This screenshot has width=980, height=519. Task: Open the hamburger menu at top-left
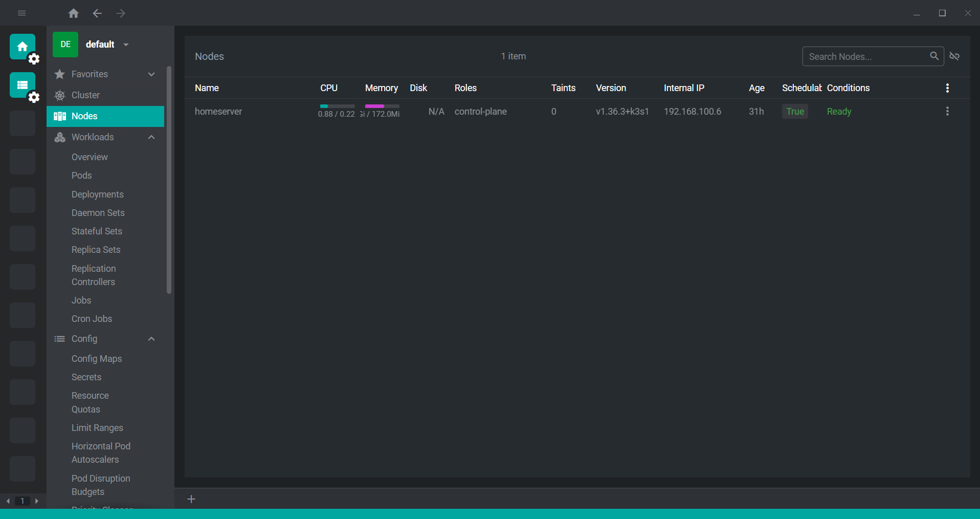[21, 13]
